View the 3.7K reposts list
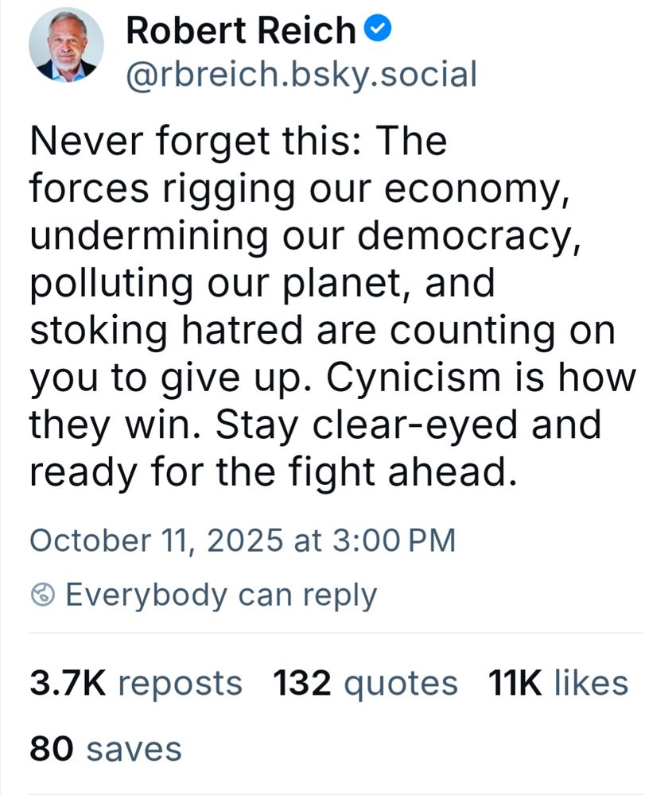Viewport: 672px width, 795px height. click(135, 683)
